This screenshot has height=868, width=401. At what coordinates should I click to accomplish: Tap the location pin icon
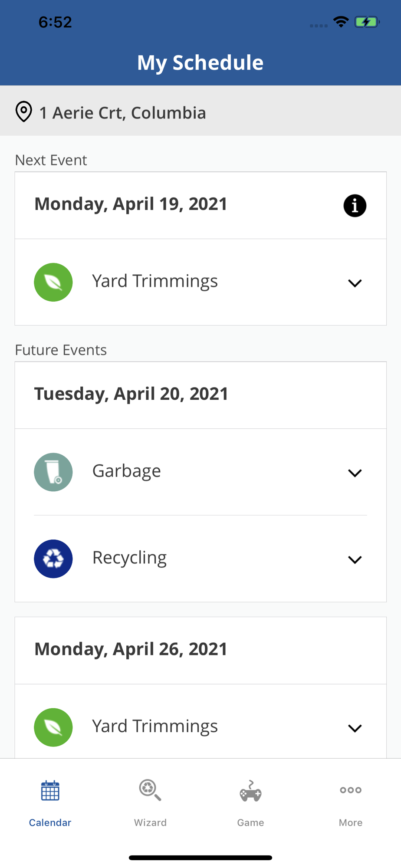pos(24,112)
